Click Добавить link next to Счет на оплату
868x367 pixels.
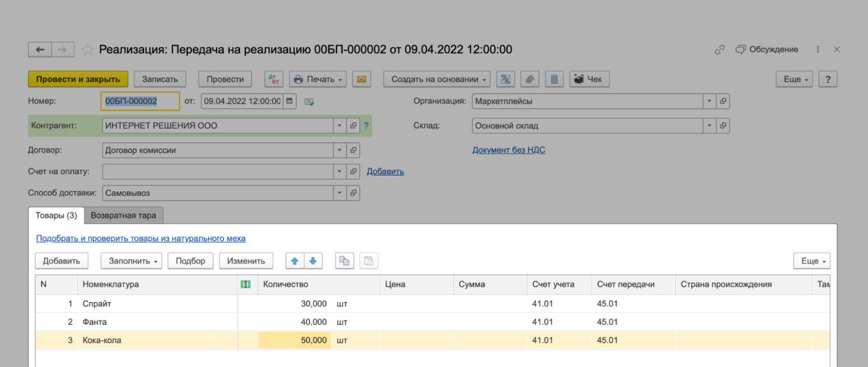[385, 172]
